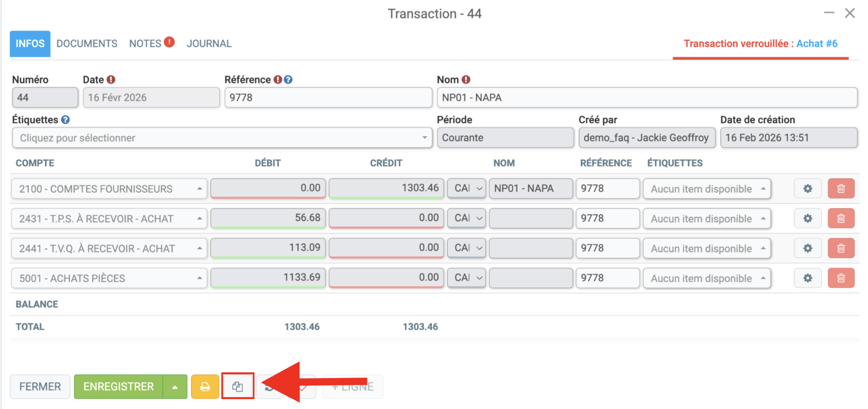Click the Référence blue help icon
Viewport: 868px width, 409px height.
[x=288, y=80]
